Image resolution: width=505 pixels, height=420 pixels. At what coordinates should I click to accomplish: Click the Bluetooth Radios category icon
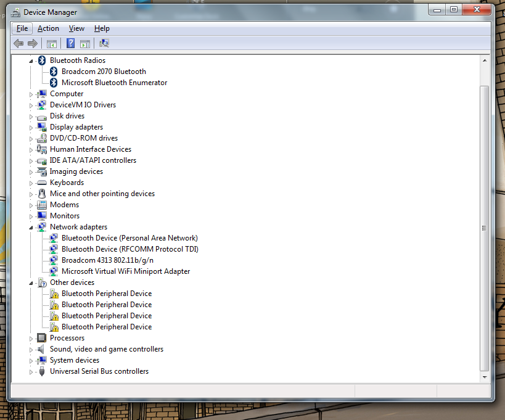point(42,60)
